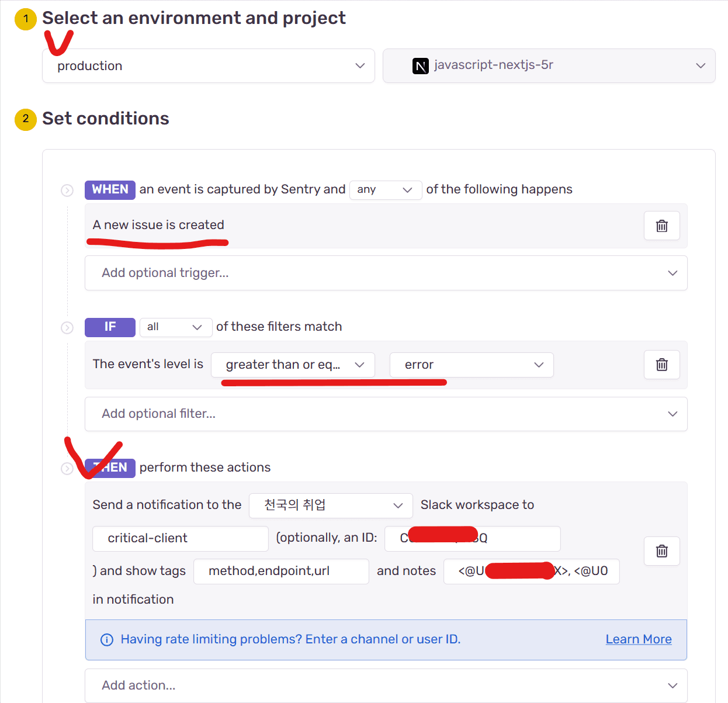
Task: Change the 'any' trigger match dropdown
Action: [x=385, y=190]
